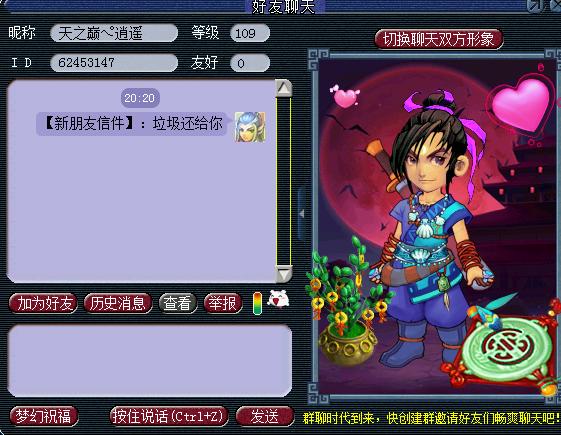Click the 梦幻祝福 button
561x435 pixels.
(x=44, y=416)
